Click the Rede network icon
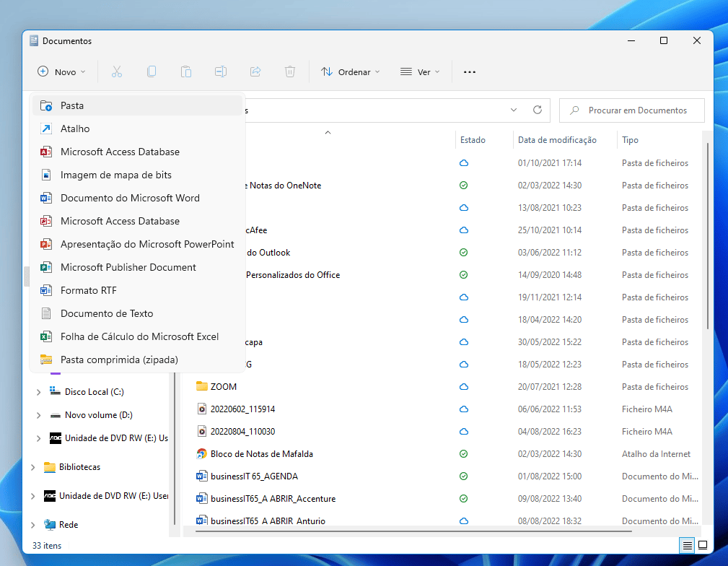The width and height of the screenshot is (728, 566). point(50,525)
